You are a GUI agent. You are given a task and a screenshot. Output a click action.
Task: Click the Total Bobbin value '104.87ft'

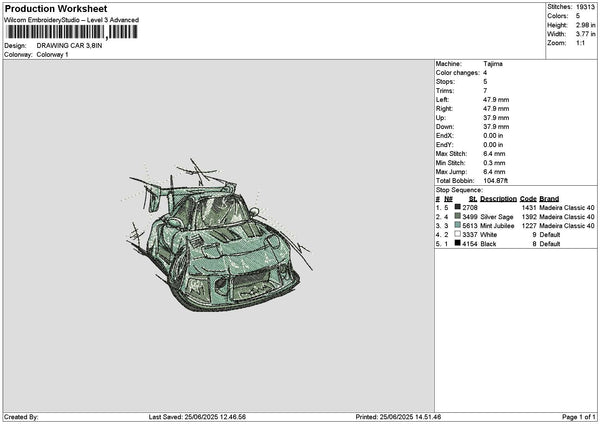(x=496, y=181)
